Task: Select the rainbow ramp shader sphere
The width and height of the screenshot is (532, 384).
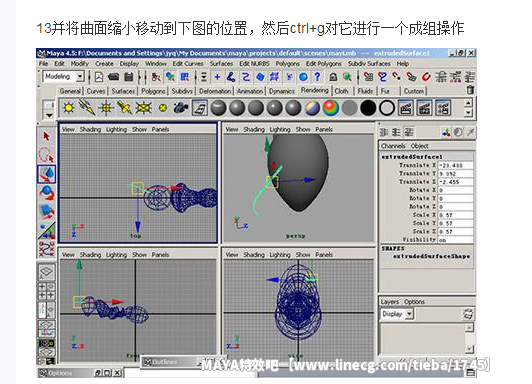Action: [330, 108]
